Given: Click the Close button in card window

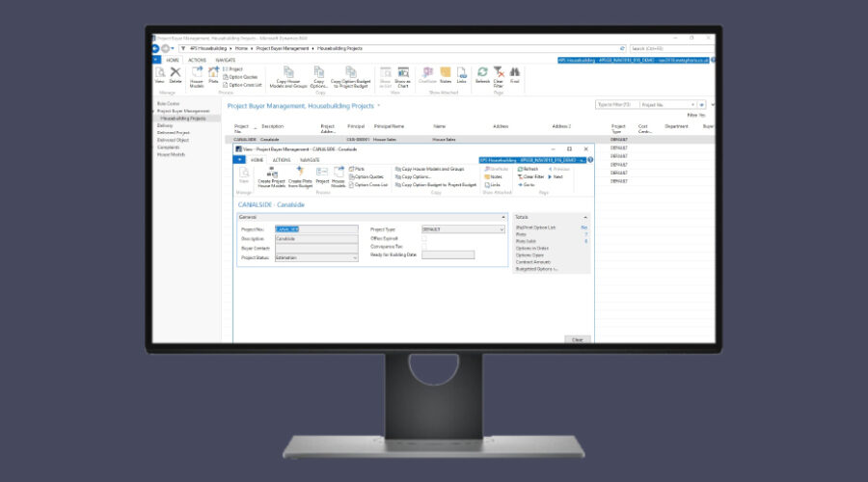Looking at the screenshot, I should 577,339.
